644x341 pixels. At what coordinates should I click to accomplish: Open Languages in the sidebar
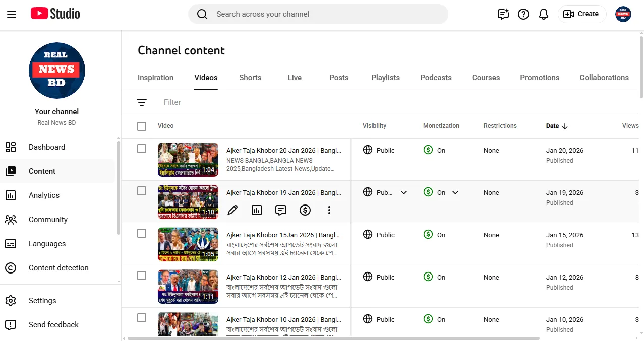pyautogui.click(x=58, y=244)
